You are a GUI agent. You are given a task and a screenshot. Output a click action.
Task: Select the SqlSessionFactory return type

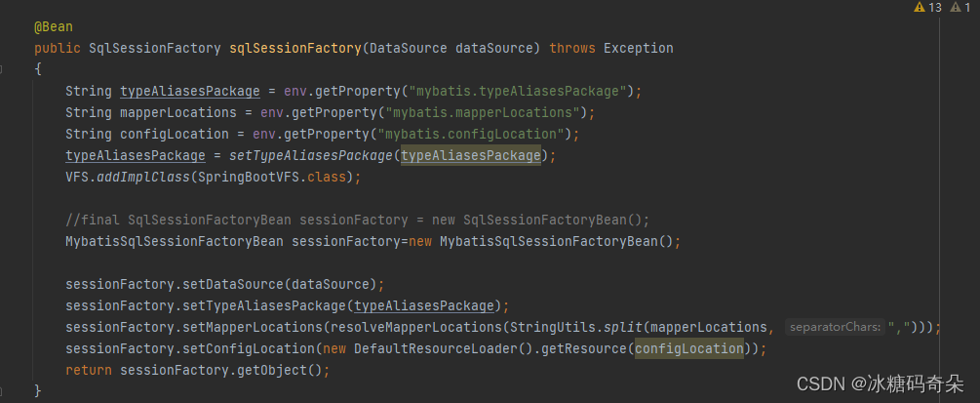[155, 48]
